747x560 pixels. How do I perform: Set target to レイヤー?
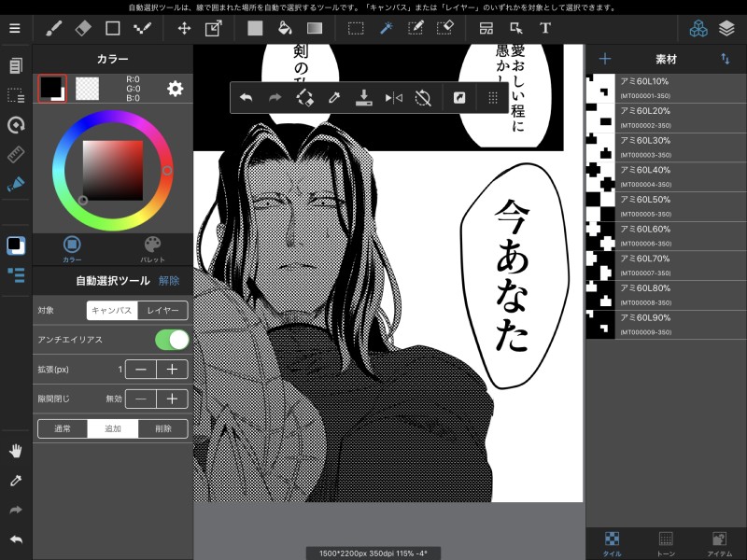[x=162, y=311]
